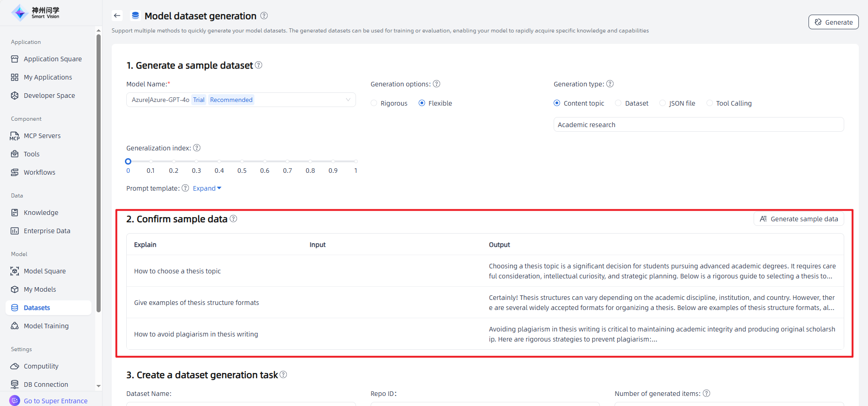Expand the Prompt template section
Screen dimensions: 868x406
tap(207, 188)
